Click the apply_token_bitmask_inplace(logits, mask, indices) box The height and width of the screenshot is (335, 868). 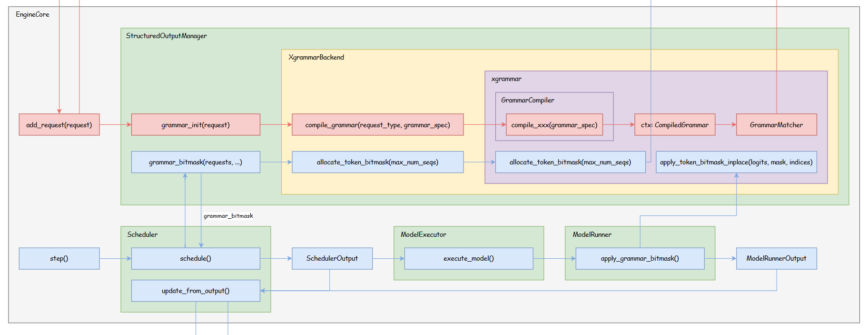coord(736,162)
